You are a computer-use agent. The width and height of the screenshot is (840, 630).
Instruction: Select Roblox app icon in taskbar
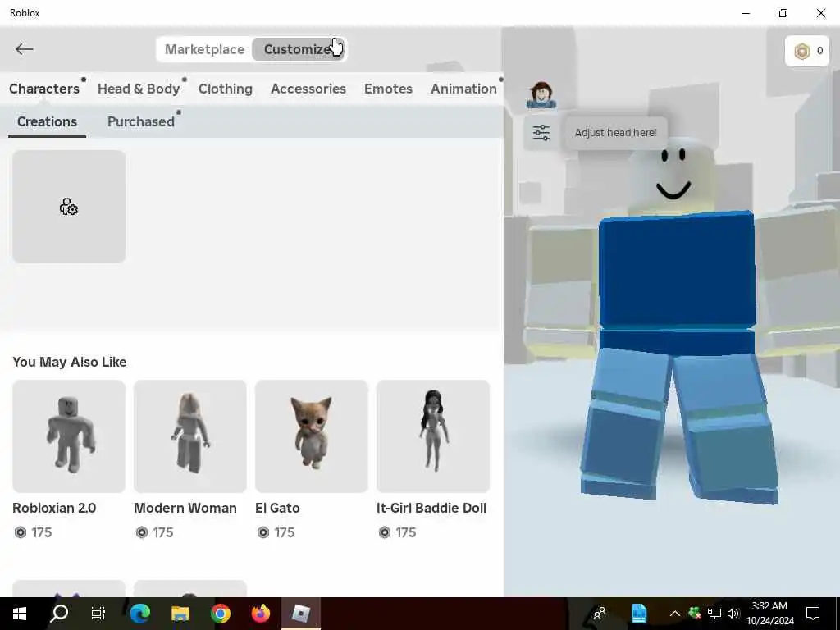click(x=300, y=614)
